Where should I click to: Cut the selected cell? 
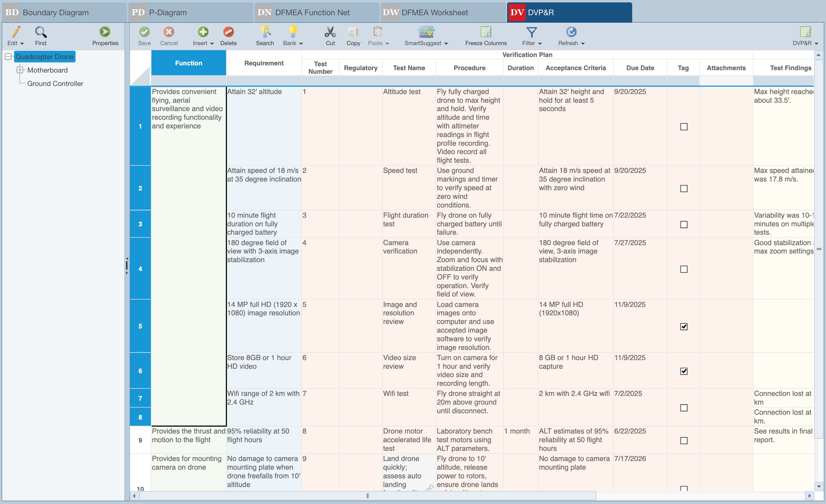(330, 36)
